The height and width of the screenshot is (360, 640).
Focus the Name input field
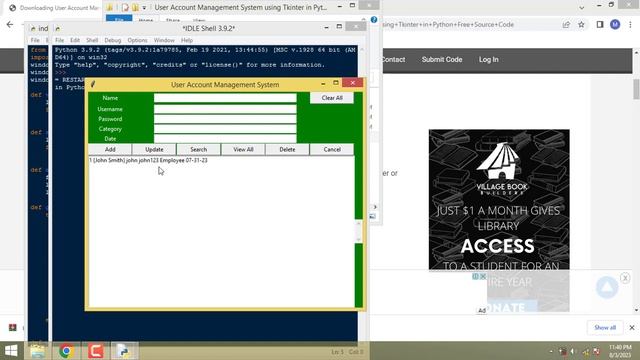[225, 98]
